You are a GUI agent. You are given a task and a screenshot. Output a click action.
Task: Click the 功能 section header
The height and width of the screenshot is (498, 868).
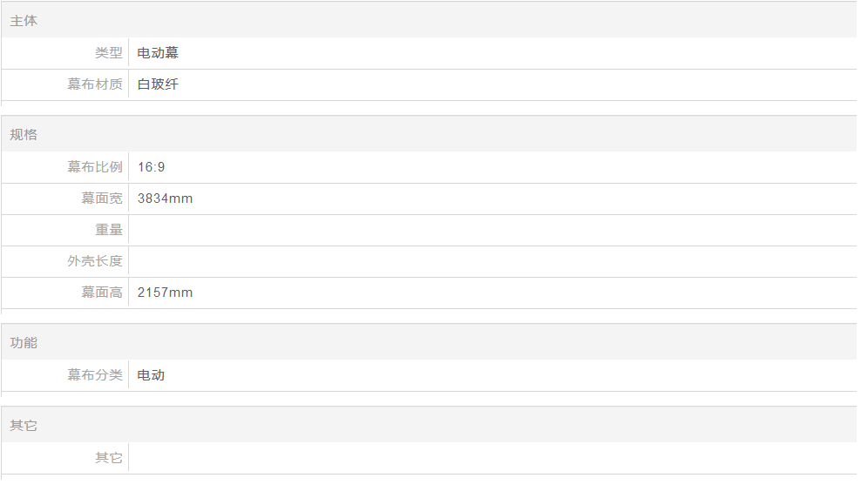(24, 342)
